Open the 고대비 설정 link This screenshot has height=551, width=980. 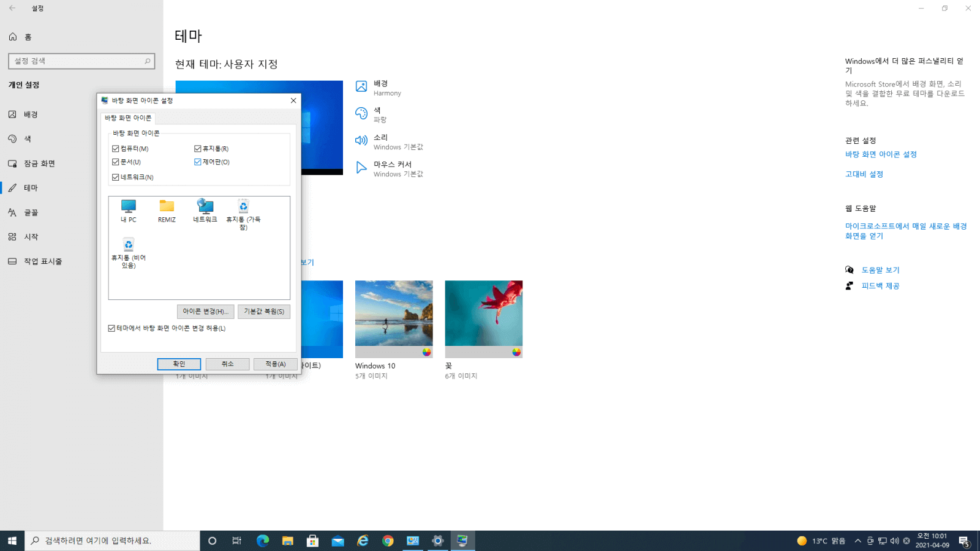(864, 174)
